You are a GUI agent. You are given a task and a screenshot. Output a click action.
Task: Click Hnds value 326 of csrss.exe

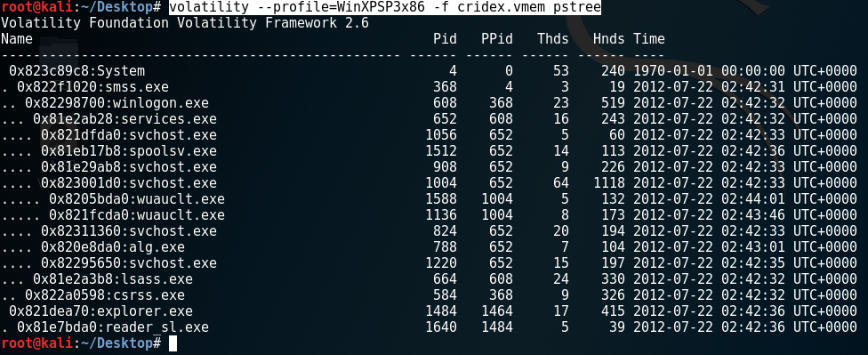pyautogui.click(x=613, y=295)
